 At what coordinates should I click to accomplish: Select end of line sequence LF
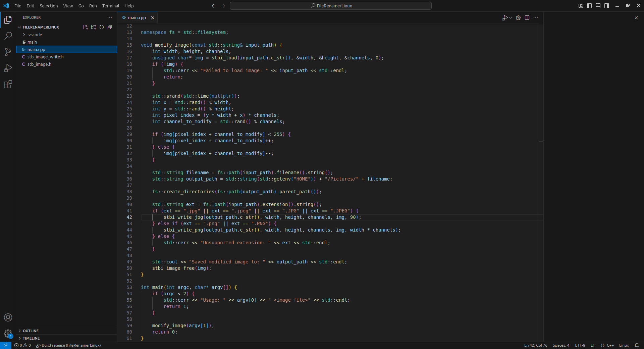tap(592, 345)
